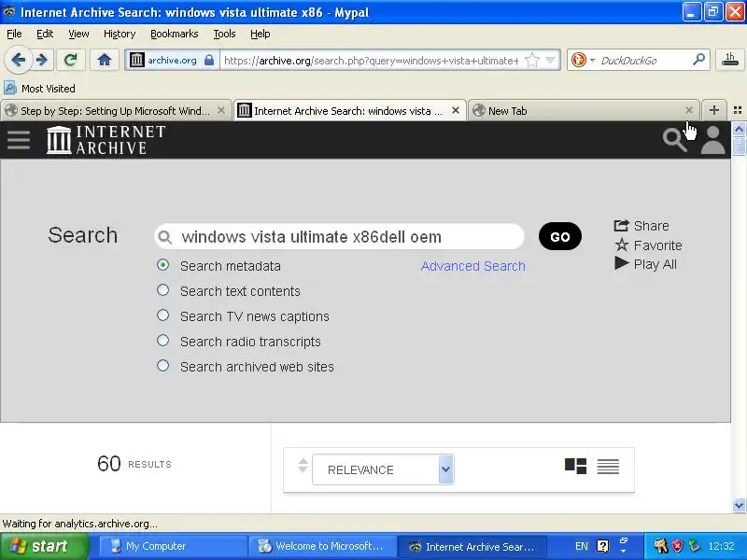Viewport: 747px width, 560px height.
Task: Open the user account silhouette icon
Action: (x=712, y=140)
